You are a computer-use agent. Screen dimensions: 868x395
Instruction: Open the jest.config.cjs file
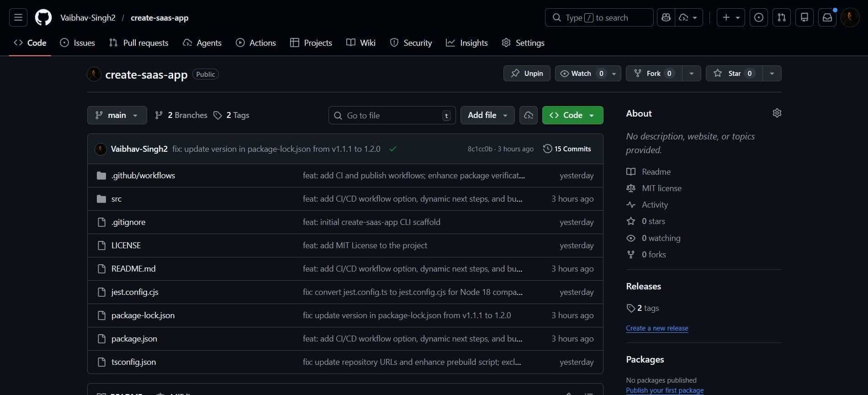135,292
